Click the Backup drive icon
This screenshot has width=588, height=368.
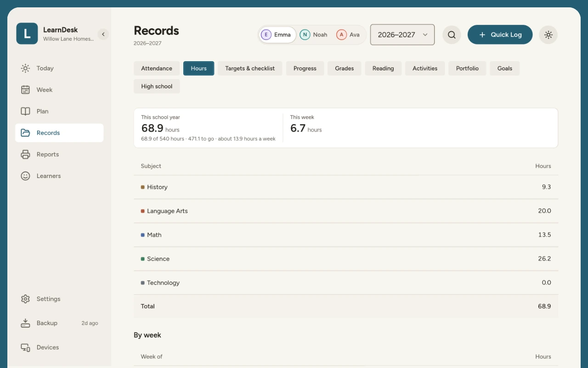(25, 323)
